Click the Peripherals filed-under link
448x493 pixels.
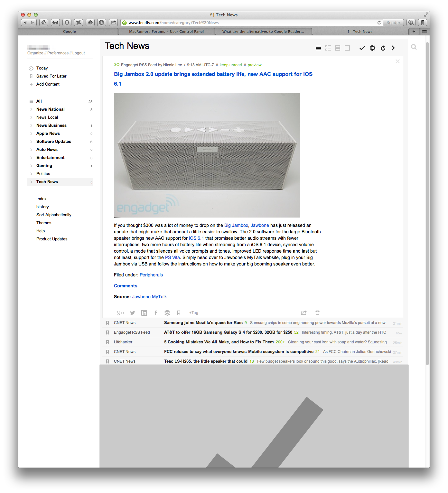pos(151,275)
